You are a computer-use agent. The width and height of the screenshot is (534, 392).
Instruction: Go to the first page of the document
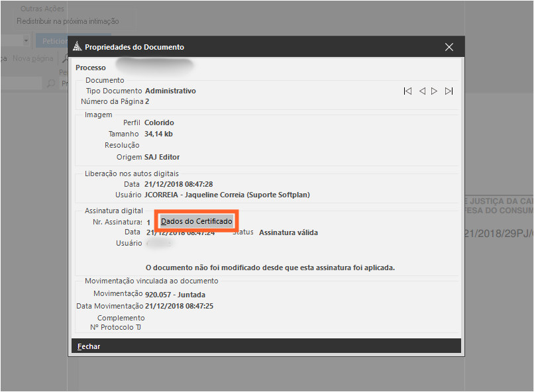407,91
